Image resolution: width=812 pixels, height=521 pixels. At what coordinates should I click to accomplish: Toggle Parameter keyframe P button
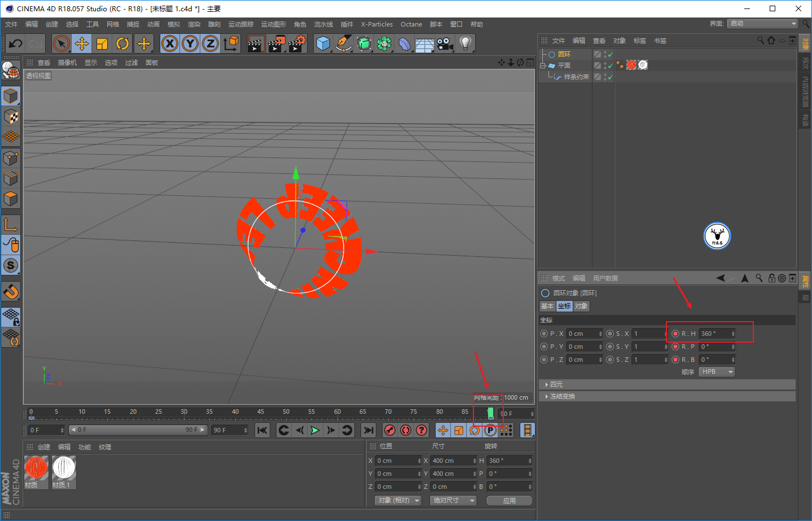pyautogui.click(x=490, y=430)
